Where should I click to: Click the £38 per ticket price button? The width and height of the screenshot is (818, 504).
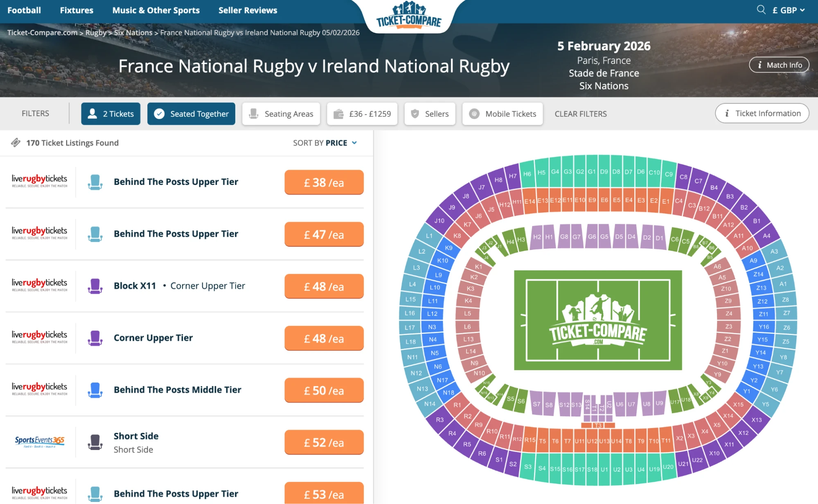pyautogui.click(x=323, y=182)
